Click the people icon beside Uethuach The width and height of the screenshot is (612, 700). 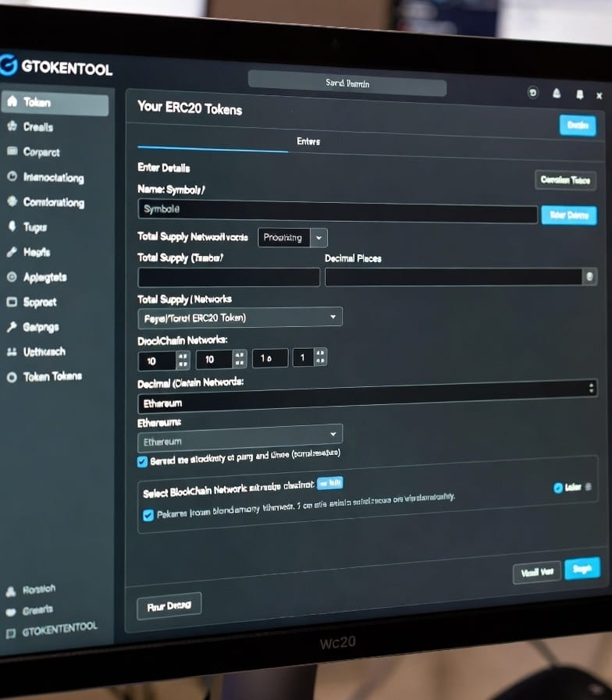[12, 352]
